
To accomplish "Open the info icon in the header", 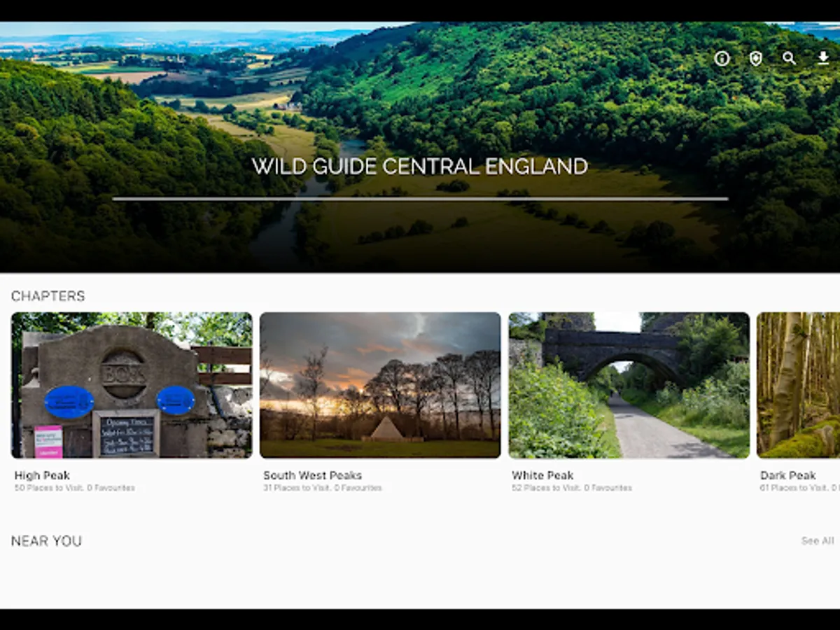I will [x=722, y=59].
